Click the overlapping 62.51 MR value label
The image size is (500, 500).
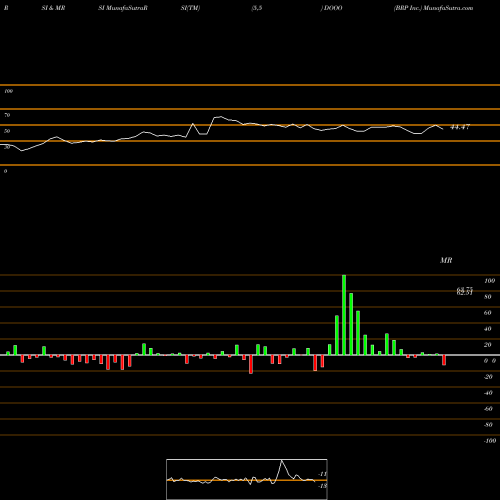tap(465, 293)
